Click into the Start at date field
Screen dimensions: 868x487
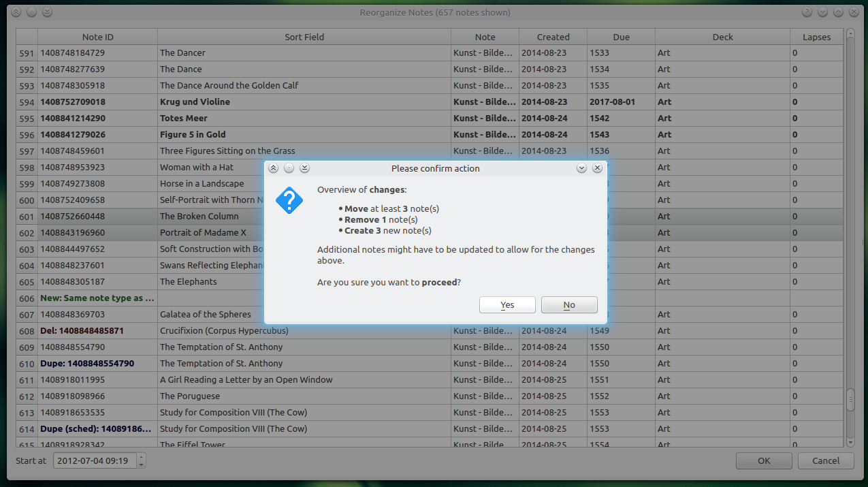(94, 460)
